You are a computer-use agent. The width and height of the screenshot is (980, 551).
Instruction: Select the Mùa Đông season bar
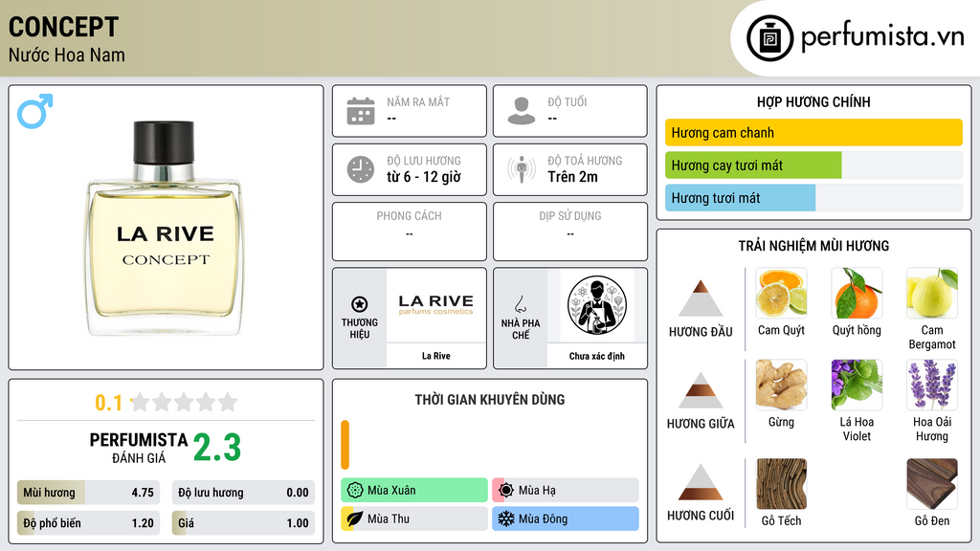pyautogui.click(x=566, y=518)
